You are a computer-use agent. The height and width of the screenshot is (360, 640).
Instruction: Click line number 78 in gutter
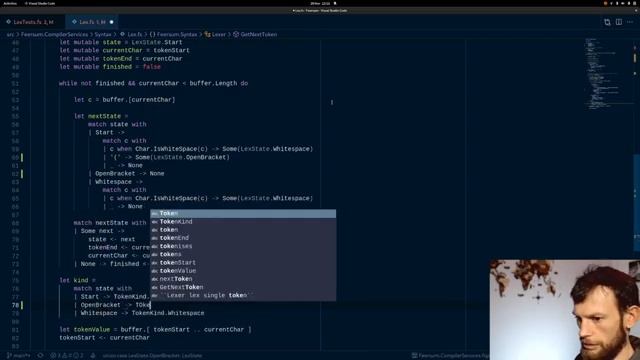click(x=15, y=305)
